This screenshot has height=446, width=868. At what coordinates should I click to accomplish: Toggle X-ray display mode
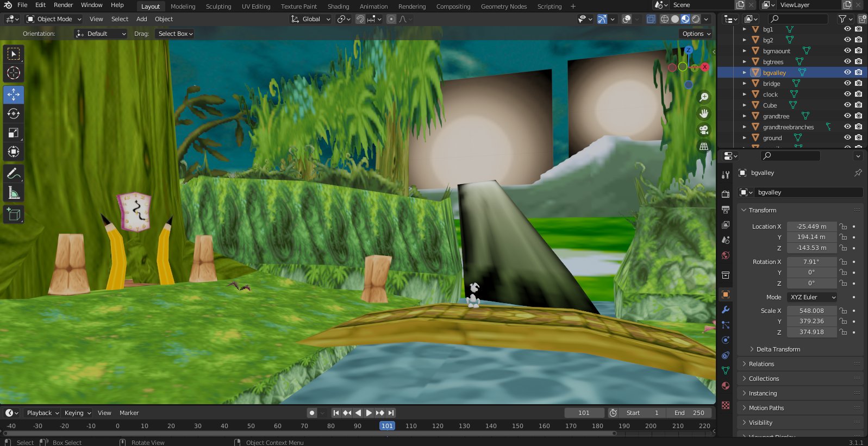[651, 19]
